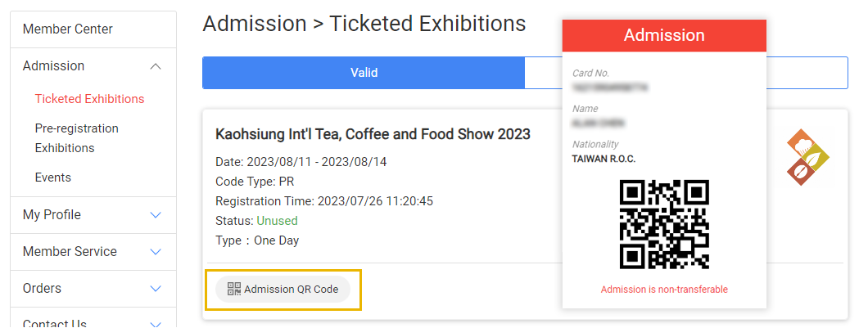Image resolution: width=868 pixels, height=328 pixels.
Task: Expand the Member Service chevron
Action: point(156,252)
